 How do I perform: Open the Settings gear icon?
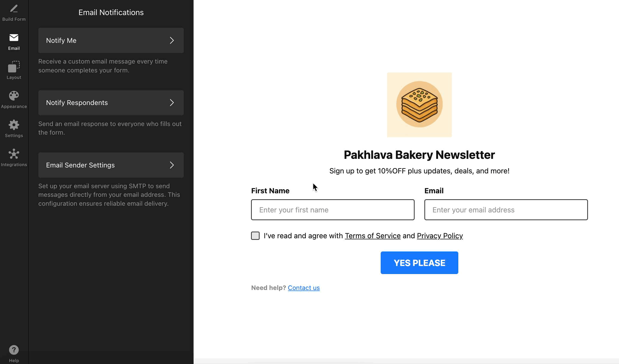click(14, 125)
